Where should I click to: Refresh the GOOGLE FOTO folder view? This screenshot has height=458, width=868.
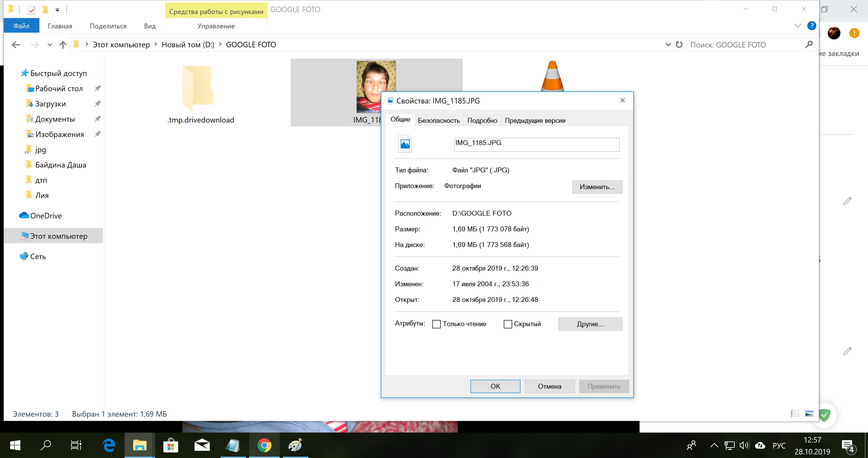(x=679, y=45)
